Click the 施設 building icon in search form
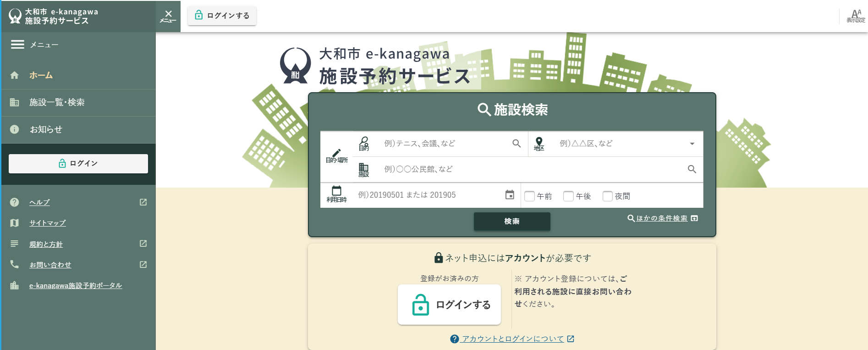 pyautogui.click(x=364, y=170)
